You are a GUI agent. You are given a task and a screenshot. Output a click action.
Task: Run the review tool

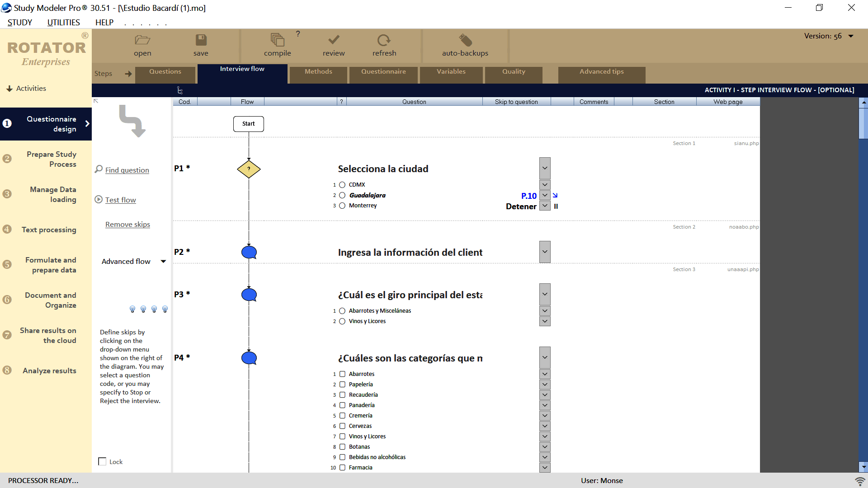coord(333,45)
